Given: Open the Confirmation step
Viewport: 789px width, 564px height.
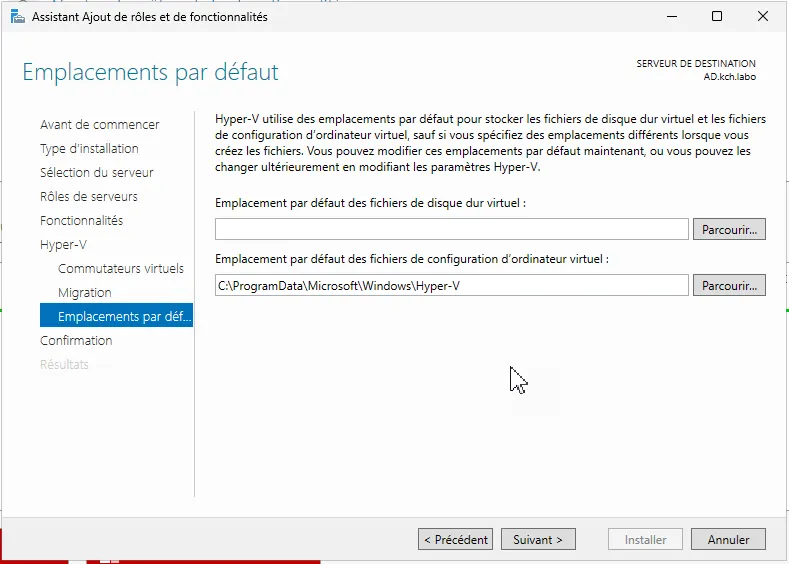Looking at the screenshot, I should [76, 341].
